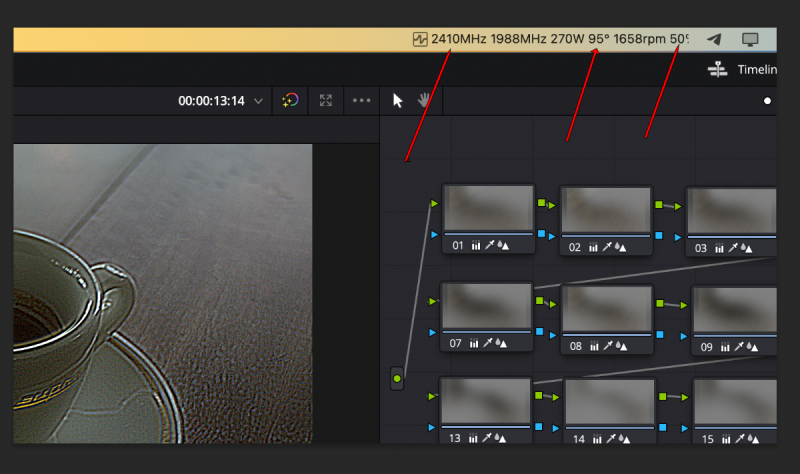The height and width of the screenshot is (474, 800).
Task: Click node 01 blue key output square
Action: click(x=541, y=234)
